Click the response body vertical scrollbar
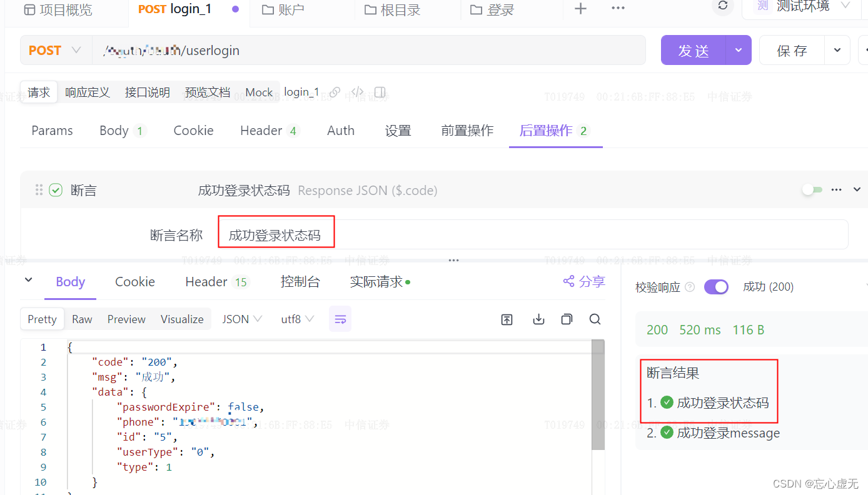This screenshot has height=495, width=868. tap(598, 394)
